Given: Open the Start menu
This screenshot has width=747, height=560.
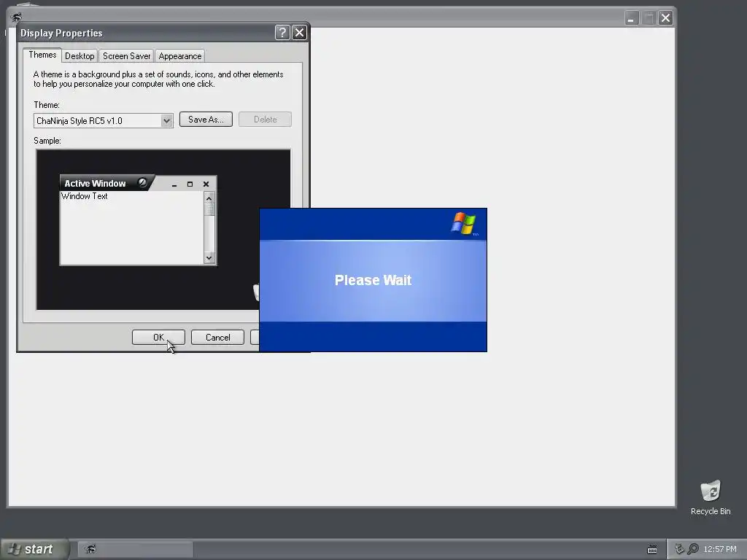Looking at the screenshot, I should point(34,549).
